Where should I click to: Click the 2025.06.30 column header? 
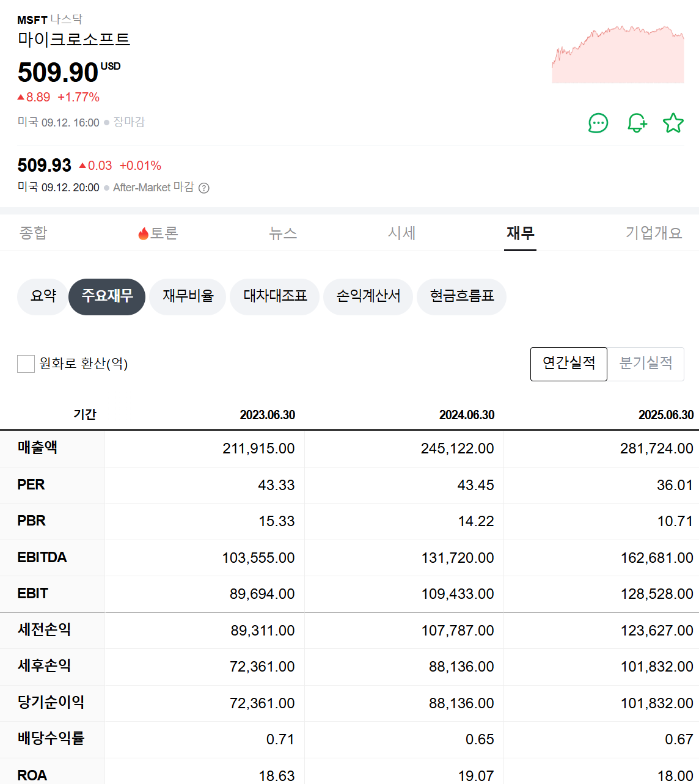[666, 415]
